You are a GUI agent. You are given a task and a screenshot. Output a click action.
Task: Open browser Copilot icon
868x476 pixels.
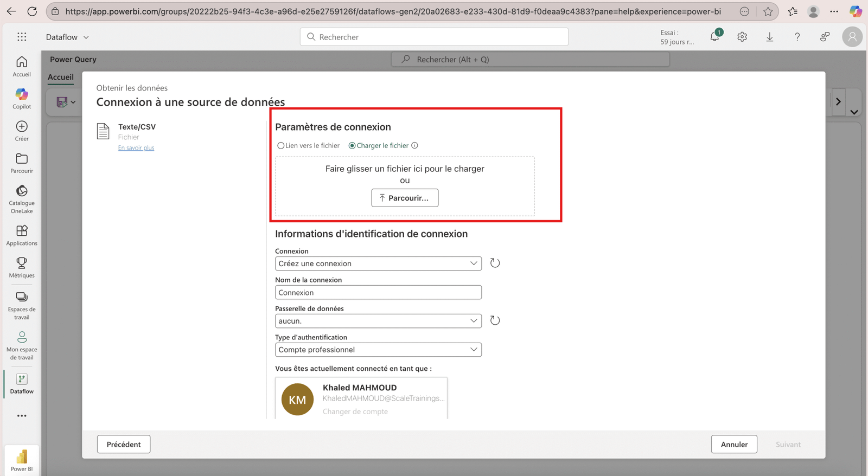[x=856, y=11]
